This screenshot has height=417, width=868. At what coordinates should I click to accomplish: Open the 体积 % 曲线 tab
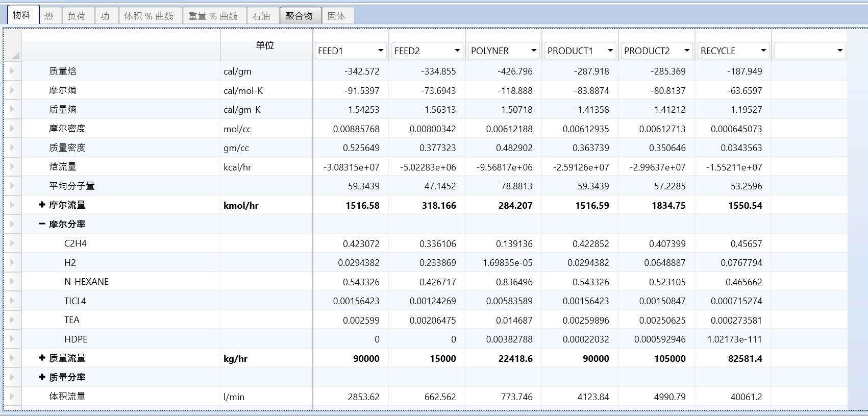pos(150,16)
